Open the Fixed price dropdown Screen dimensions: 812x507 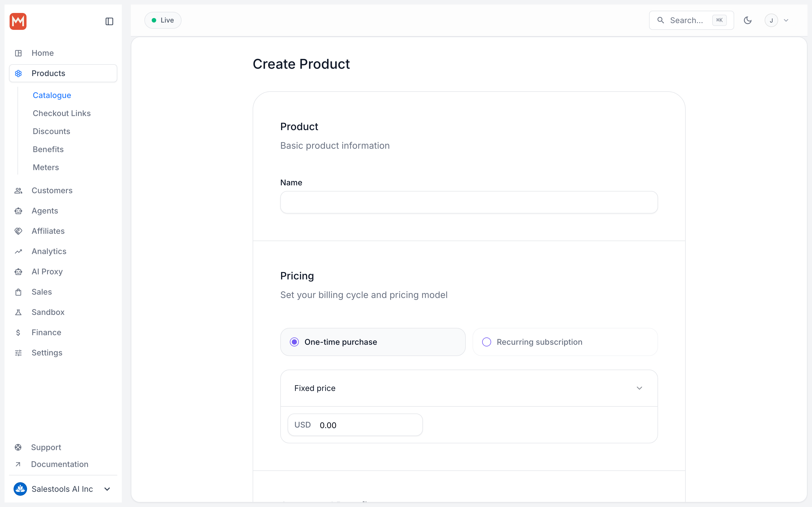click(469, 388)
